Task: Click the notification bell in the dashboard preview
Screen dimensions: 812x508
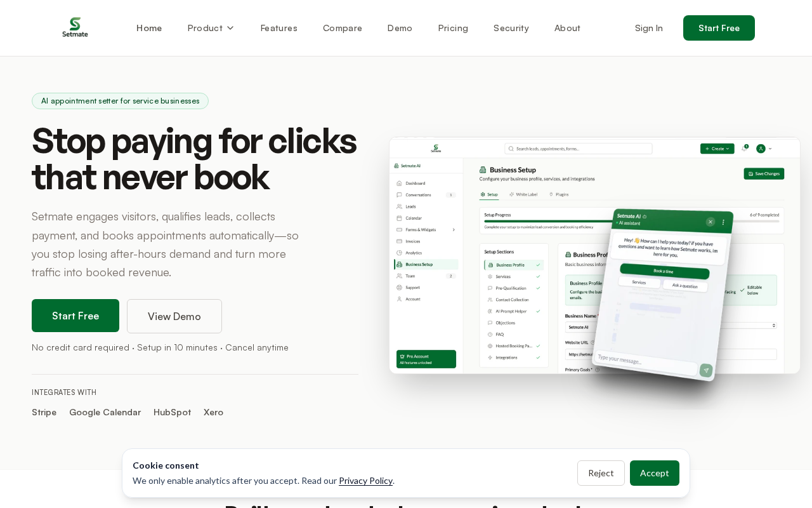Action: pos(744,149)
